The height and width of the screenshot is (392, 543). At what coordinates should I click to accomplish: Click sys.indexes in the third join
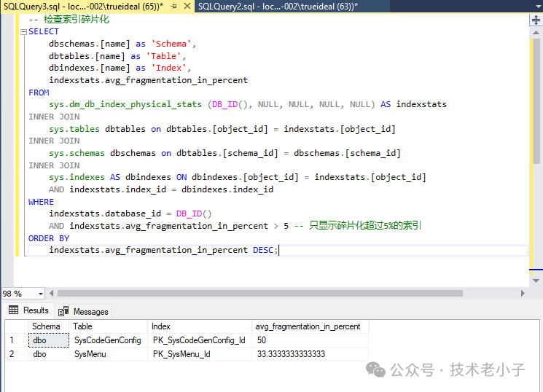(77, 177)
